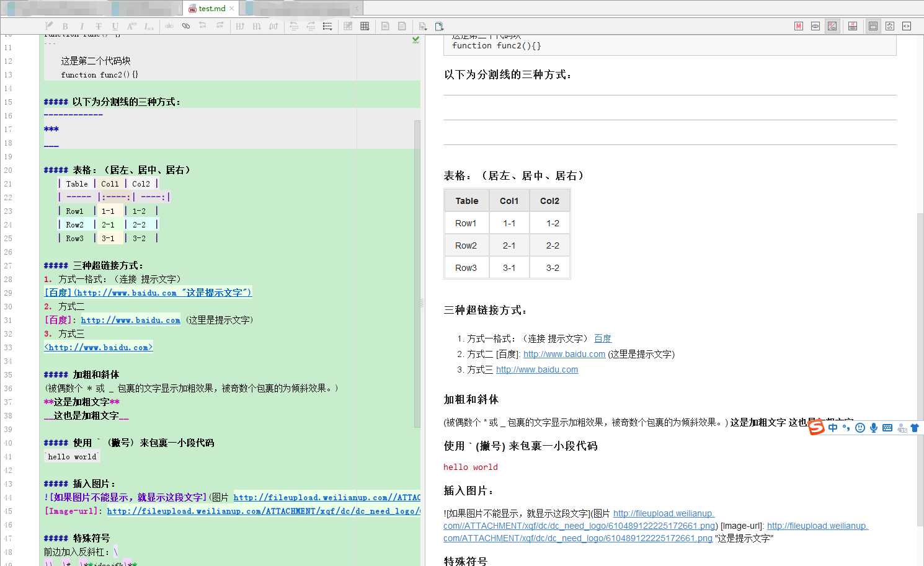Select rendered preview display icon
Screen dimensions: 924x566
coord(873,26)
